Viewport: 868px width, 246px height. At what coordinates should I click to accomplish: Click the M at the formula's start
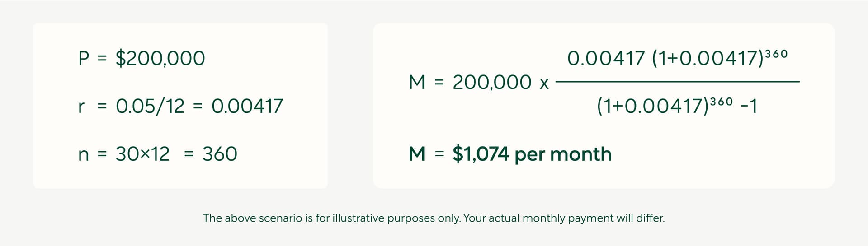coord(417,83)
